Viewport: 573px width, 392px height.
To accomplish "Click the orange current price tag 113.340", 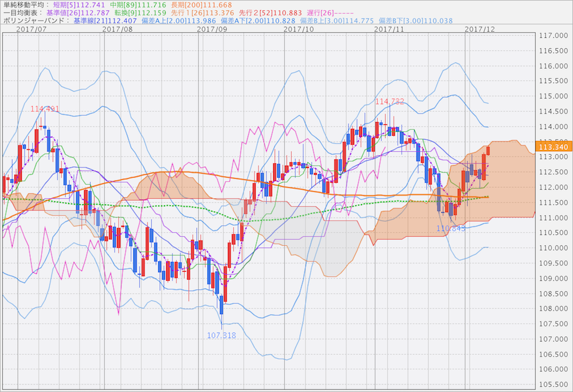I will tap(551, 146).
